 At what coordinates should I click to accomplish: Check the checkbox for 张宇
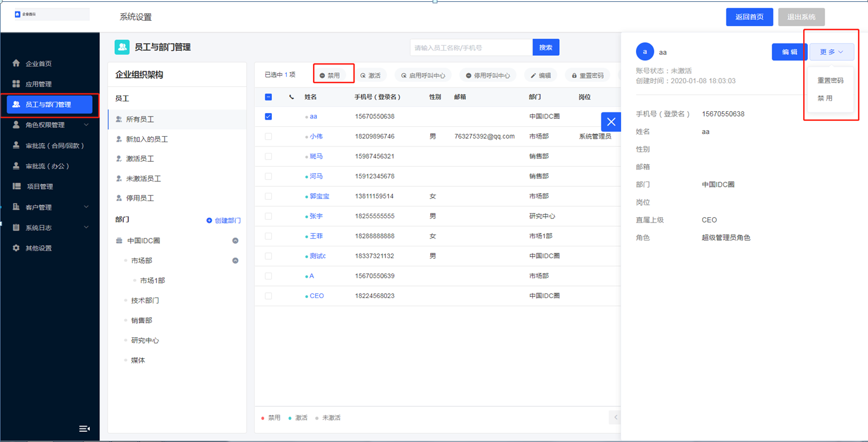point(268,216)
